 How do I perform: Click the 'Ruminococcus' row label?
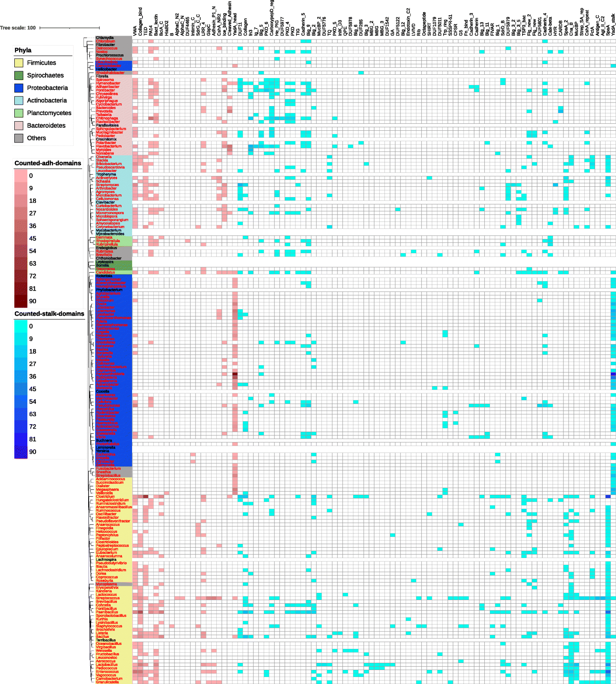(108, 510)
